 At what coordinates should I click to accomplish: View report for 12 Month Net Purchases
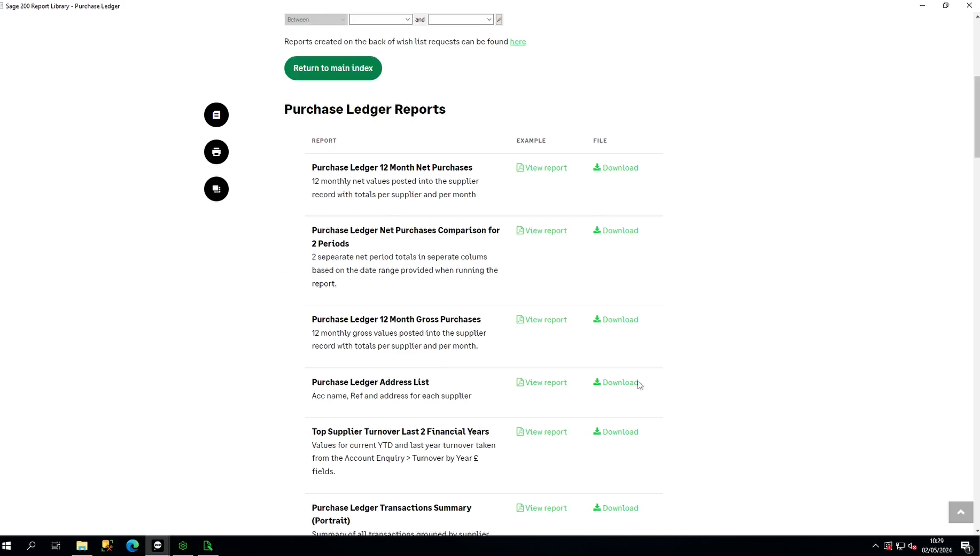[x=541, y=168]
